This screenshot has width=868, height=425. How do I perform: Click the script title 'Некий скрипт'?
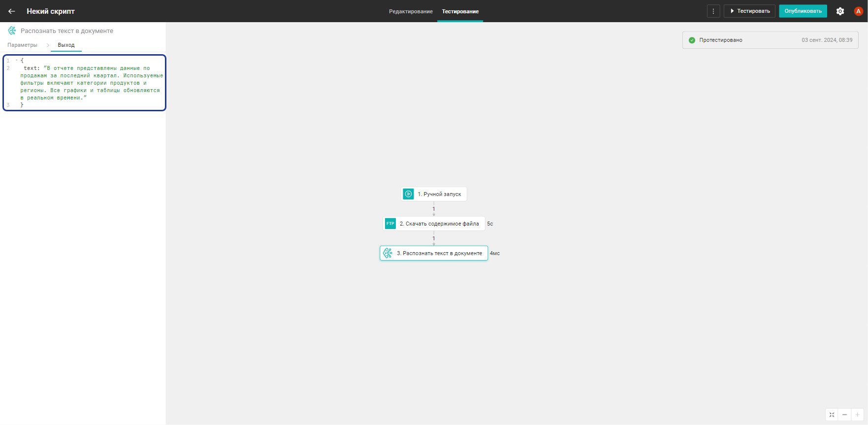(51, 11)
